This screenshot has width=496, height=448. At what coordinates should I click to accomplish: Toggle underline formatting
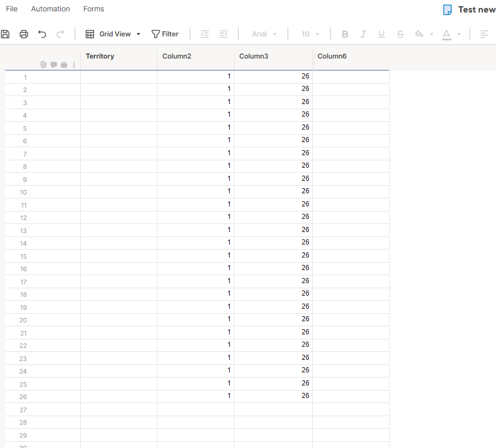coord(381,34)
